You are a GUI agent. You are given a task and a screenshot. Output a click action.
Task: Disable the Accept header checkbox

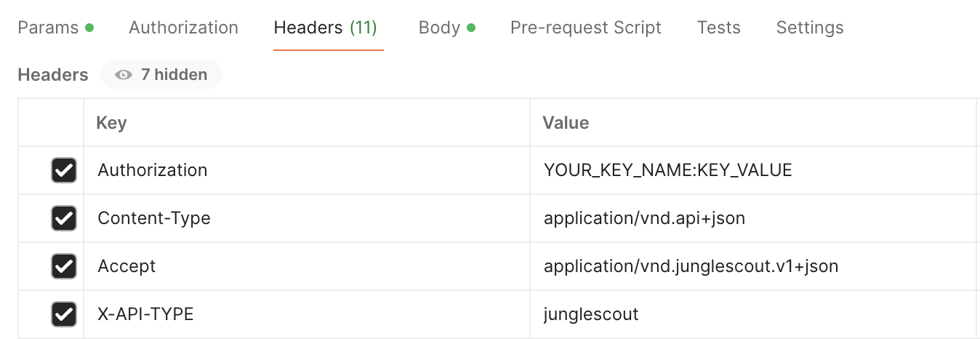(x=64, y=266)
